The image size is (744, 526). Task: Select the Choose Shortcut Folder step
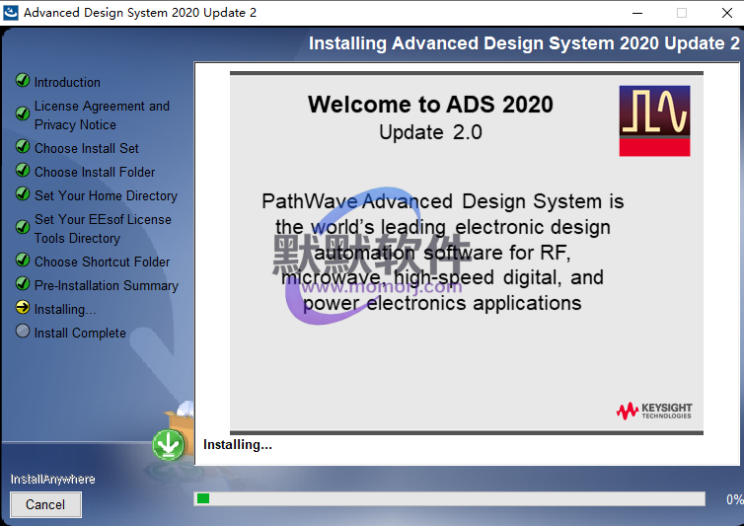pos(102,262)
